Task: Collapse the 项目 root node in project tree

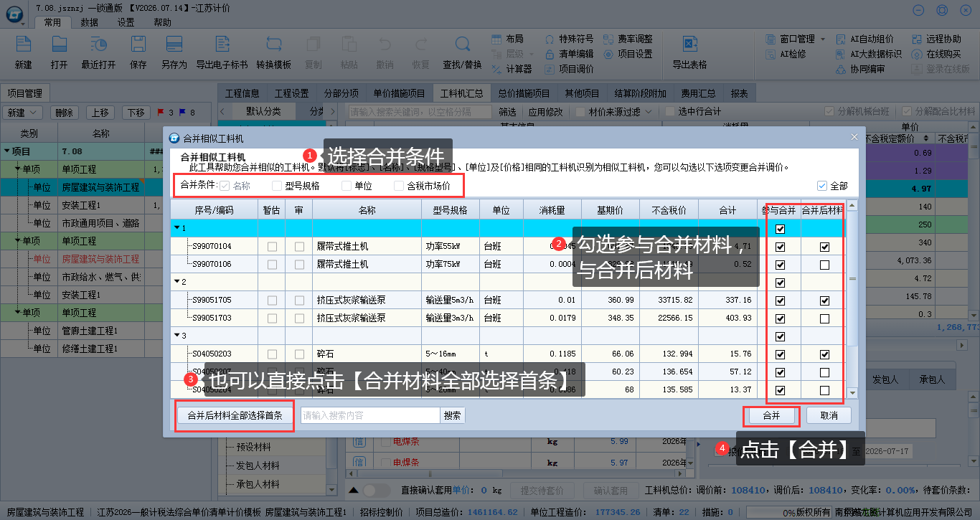Action: [7, 151]
